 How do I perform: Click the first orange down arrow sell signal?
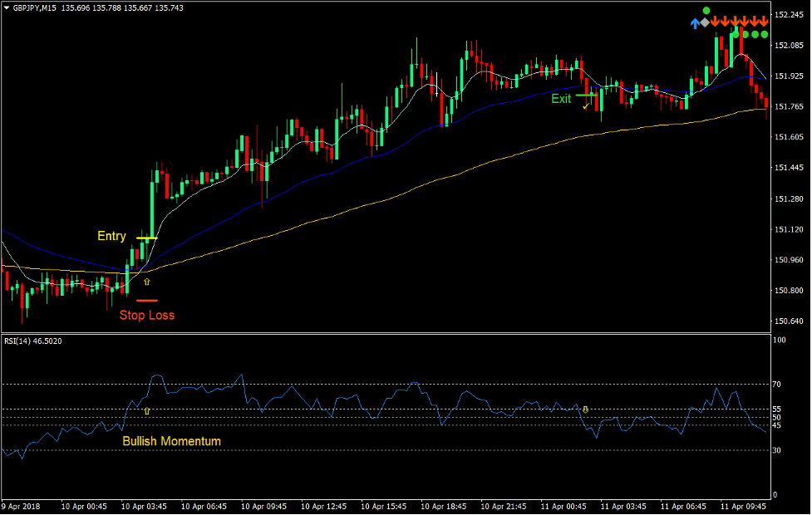click(x=716, y=21)
